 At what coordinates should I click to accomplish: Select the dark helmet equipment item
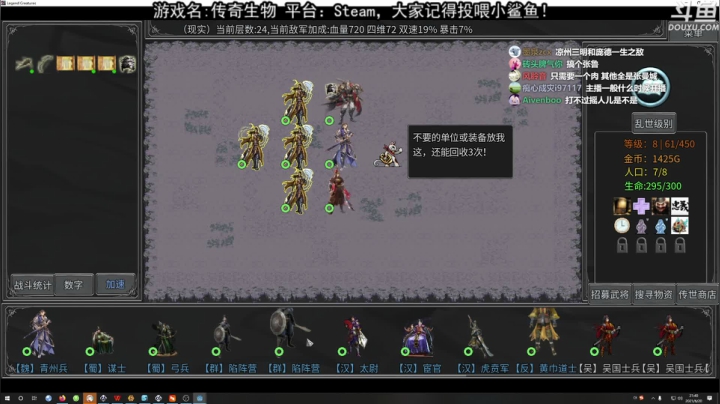[127, 64]
